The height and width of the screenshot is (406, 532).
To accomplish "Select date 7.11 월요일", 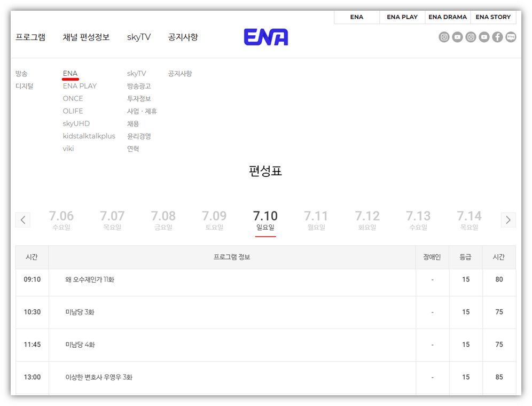I will [316, 220].
